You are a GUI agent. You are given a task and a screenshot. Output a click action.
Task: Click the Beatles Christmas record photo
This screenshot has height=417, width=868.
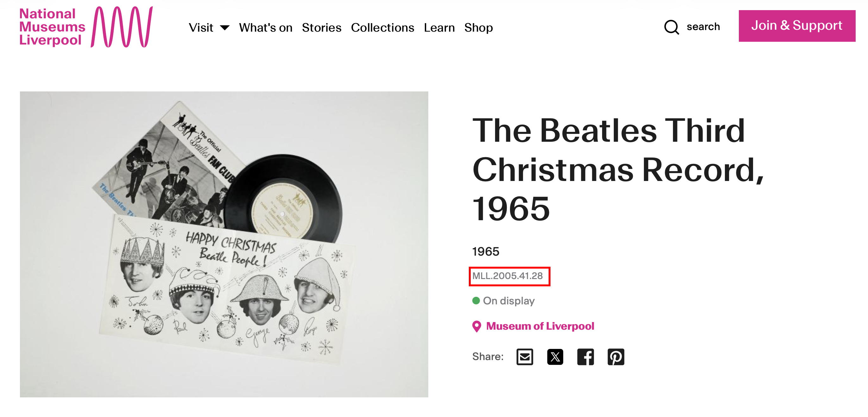coord(224,244)
